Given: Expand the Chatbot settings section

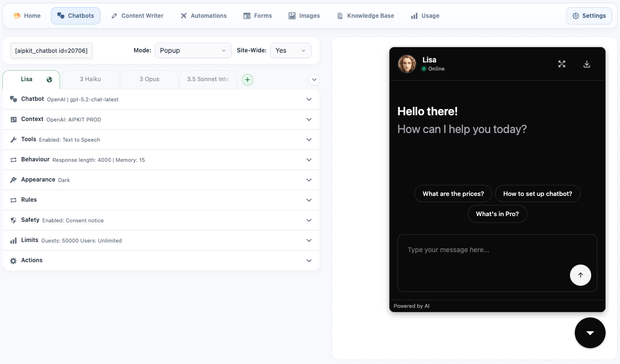Looking at the screenshot, I should 161,99.
